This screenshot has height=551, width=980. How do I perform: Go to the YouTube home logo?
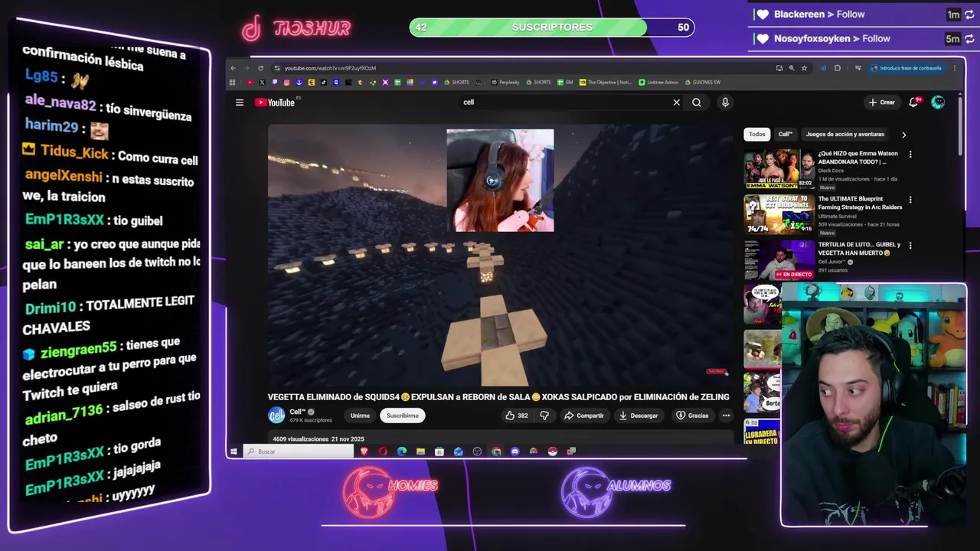(275, 103)
